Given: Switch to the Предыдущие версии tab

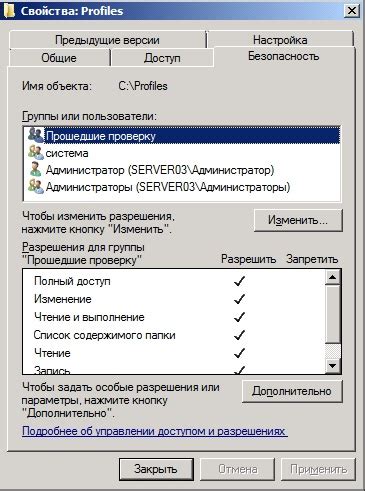Looking at the screenshot, I should pyautogui.click(x=107, y=40).
